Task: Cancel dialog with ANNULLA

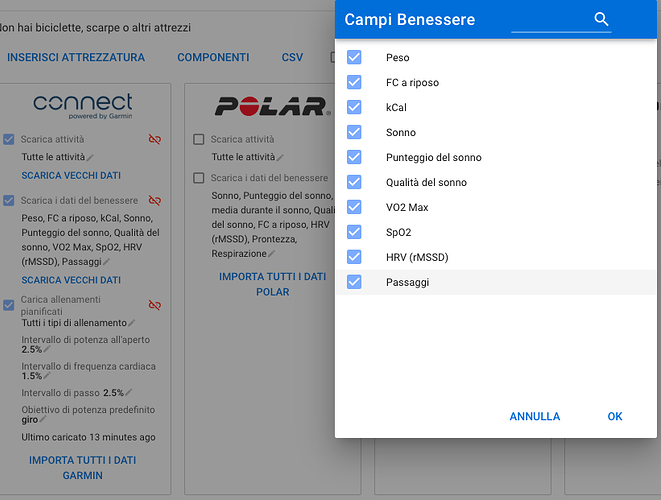Action: point(535,417)
